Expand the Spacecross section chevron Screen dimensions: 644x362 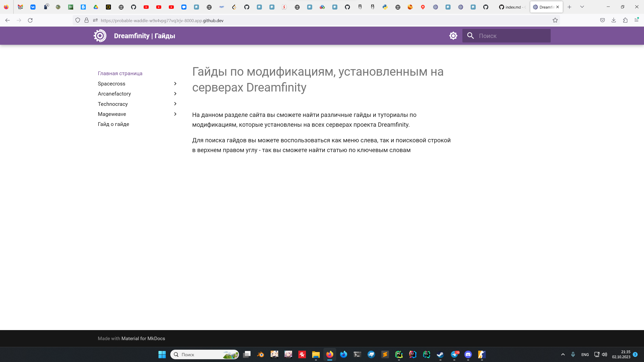pos(175,83)
